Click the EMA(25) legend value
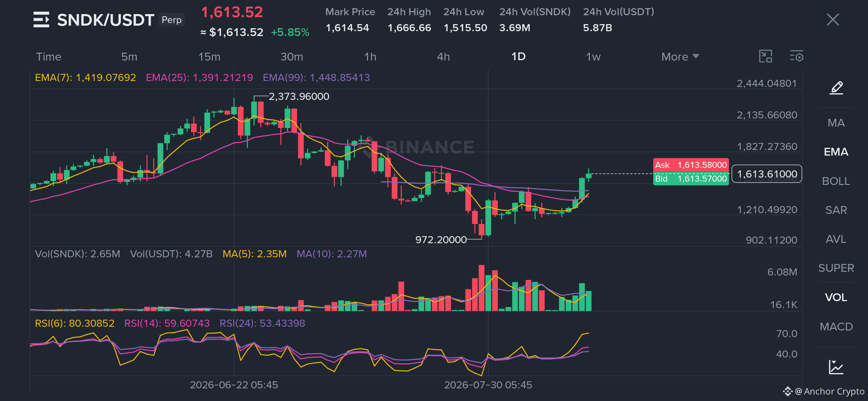868x401 pixels. [x=199, y=77]
